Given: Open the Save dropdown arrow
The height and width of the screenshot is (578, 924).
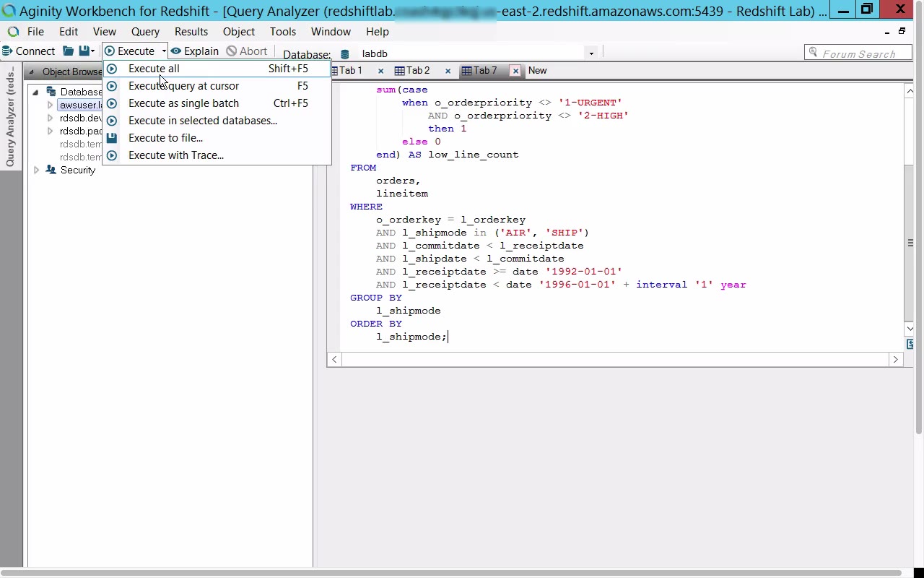Looking at the screenshot, I should pyautogui.click(x=94, y=51).
